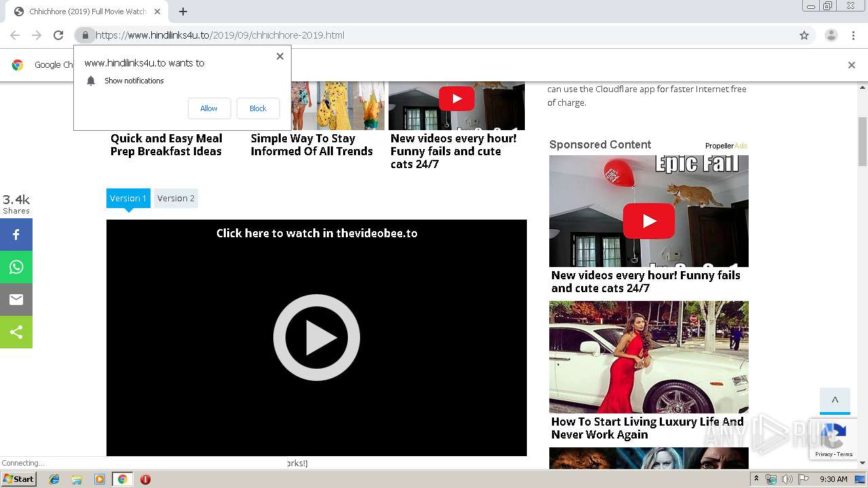Open Chrome profile avatar
The image size is (868, 488).
point(831,35)
